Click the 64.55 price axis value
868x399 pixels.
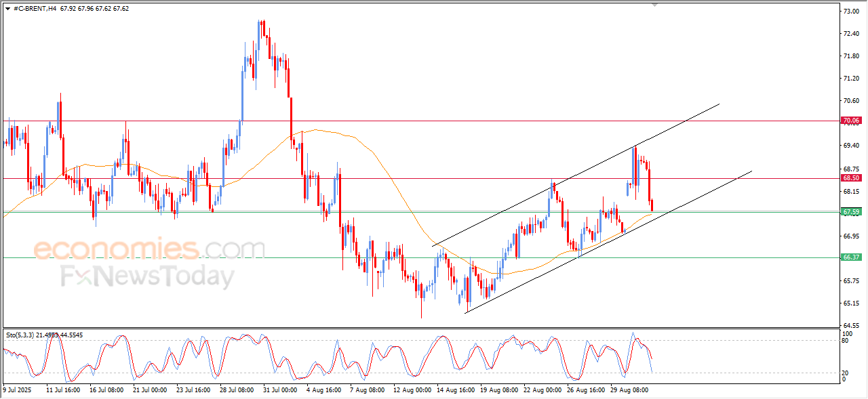pyautogui.click(x=850, y=325)
